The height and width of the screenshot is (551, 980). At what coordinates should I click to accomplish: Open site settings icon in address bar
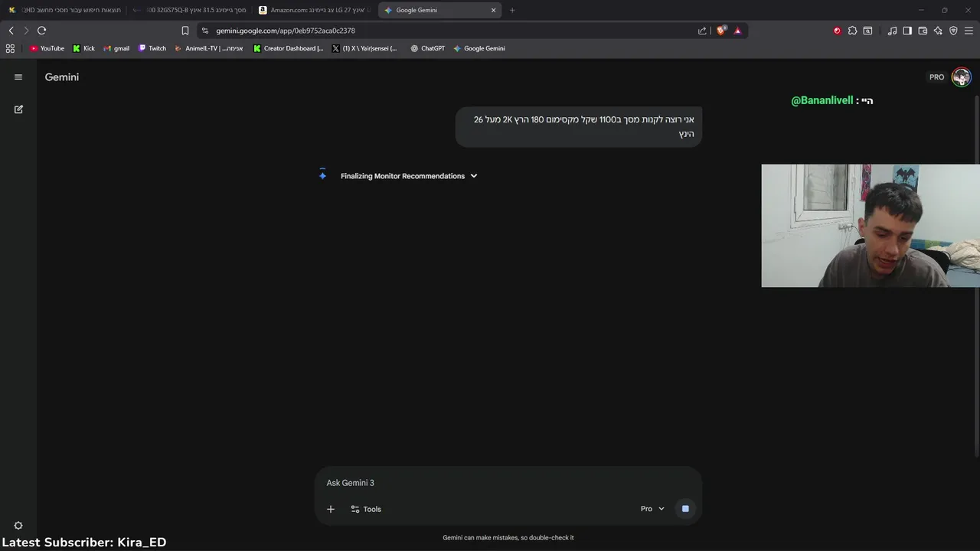coord(205,31)
